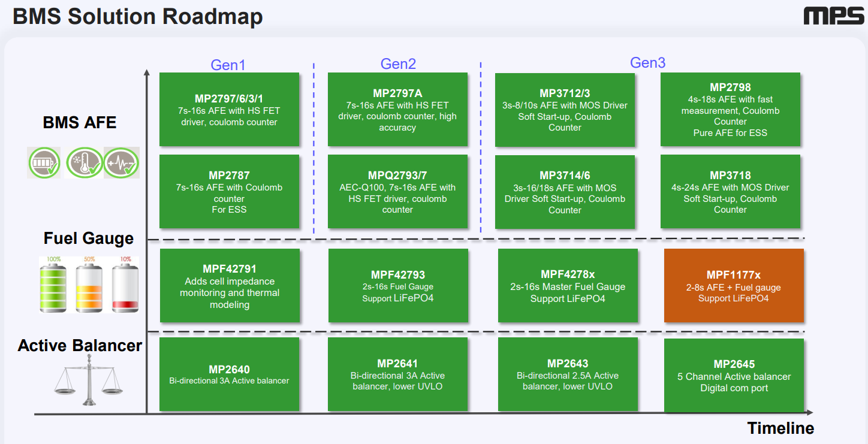The width and height of the screenshot is (868, 444).
Task: Click the 10% red battery icon
Action: pyautogui.click(x=125, y=286)
